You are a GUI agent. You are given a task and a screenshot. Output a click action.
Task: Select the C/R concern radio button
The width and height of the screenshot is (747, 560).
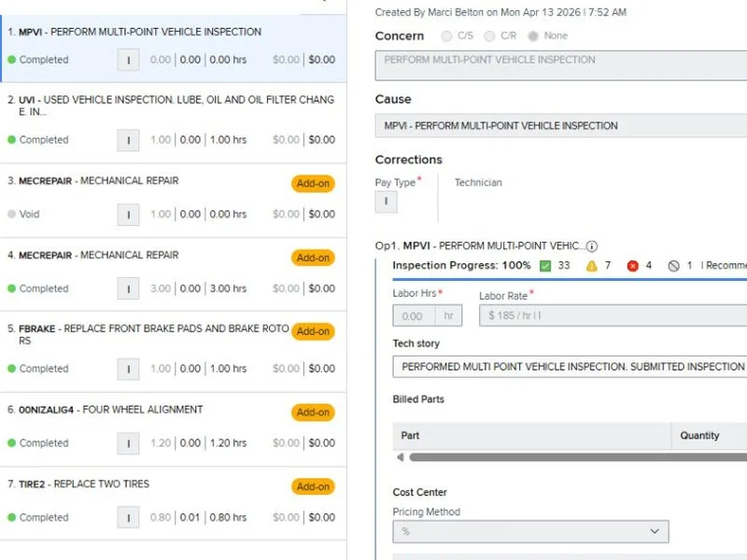click(x=489, y=36)
